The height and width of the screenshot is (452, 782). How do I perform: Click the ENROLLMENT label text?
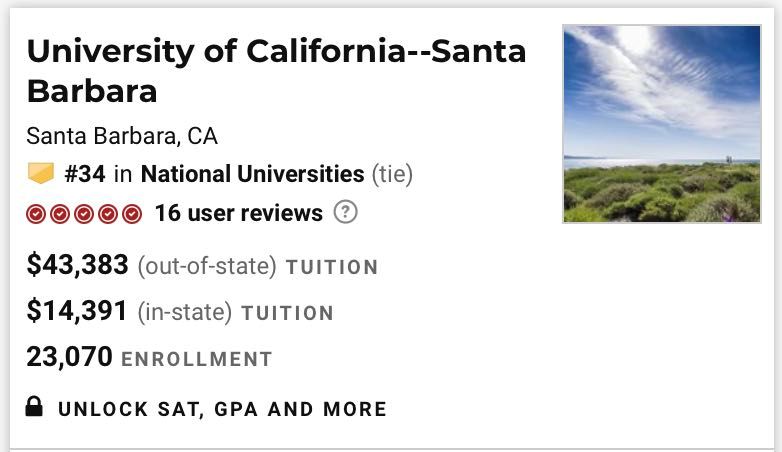pos(197,359)
